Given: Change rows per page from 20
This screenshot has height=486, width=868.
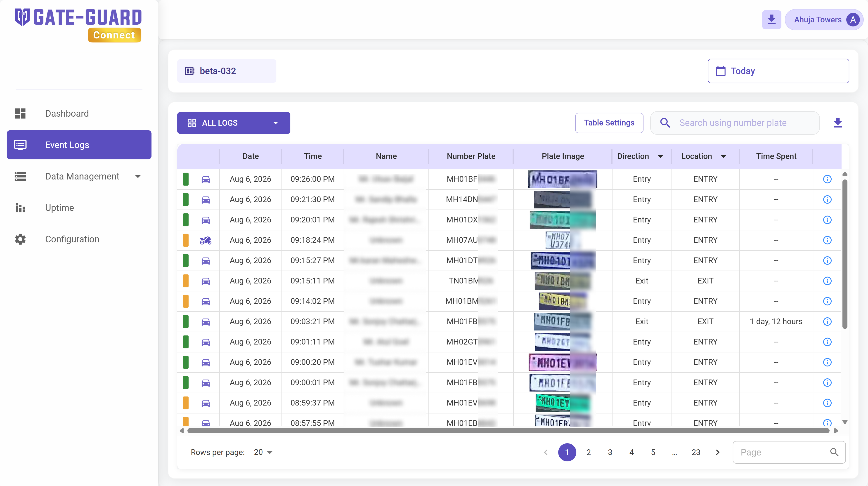Looking at the screenshot, I should 263,452.
